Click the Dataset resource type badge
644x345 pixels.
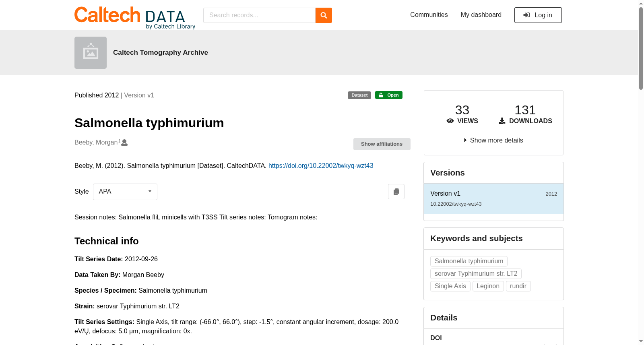[x=359, y=95]
